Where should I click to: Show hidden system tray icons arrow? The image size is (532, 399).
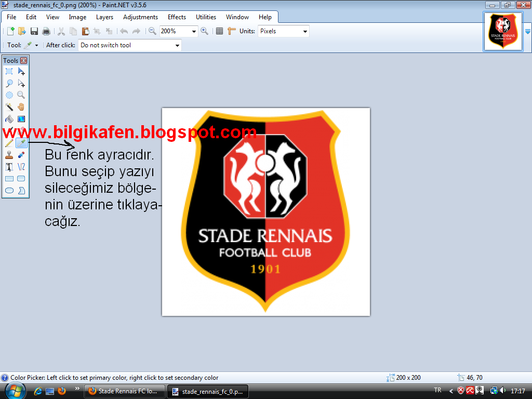point(451,391)
